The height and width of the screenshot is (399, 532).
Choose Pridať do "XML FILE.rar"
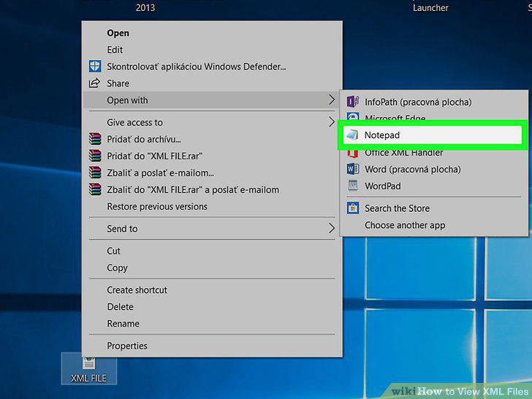[x=212, y=156]
